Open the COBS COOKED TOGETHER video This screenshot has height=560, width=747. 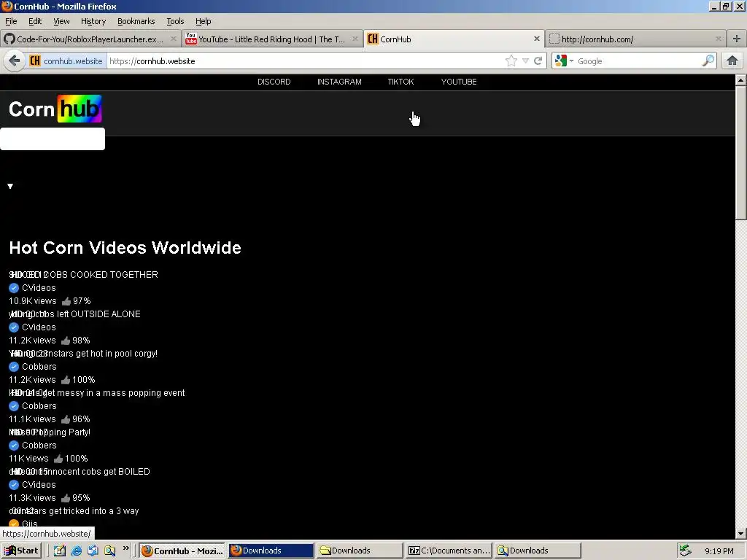coord(83,275)
